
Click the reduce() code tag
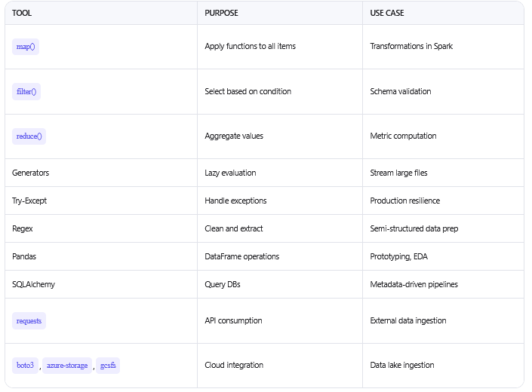[29, 136]
